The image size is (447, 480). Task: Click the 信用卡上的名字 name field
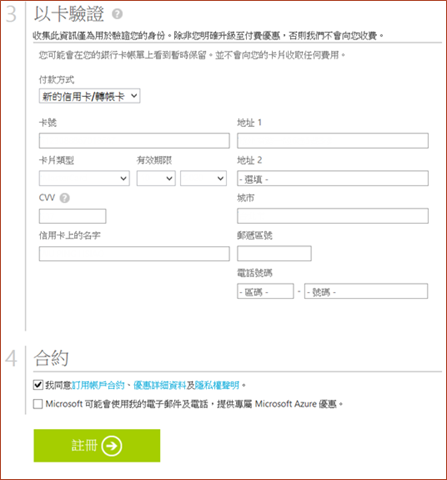pyautogui.click(x=134, y=254)
